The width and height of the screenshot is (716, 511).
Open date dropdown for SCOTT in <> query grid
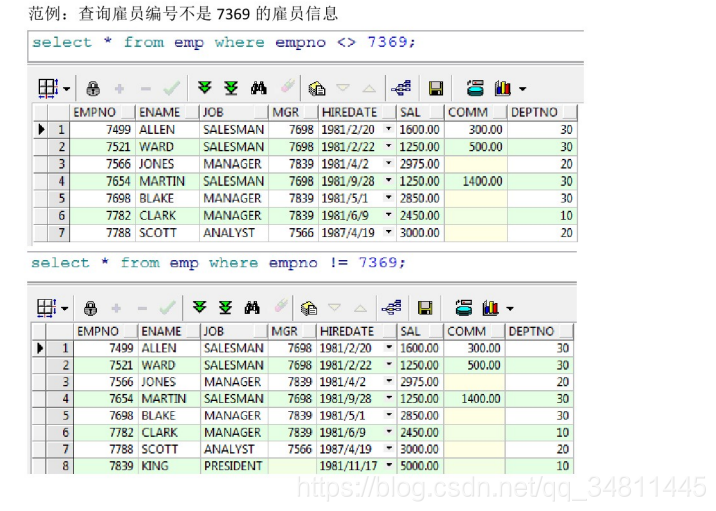coord(388,232)
